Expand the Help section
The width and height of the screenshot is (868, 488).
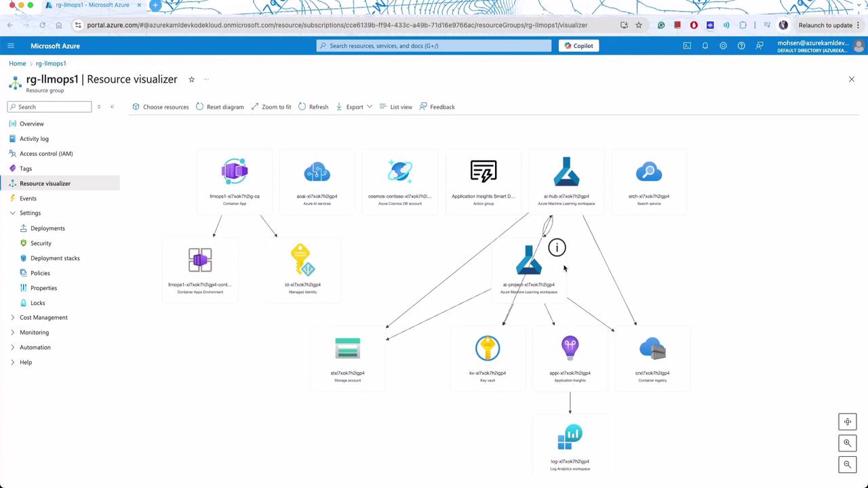12,362
